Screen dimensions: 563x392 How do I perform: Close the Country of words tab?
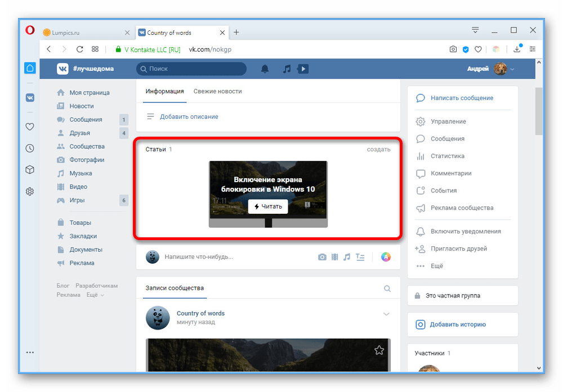pyautogui.click(x=222, y=33)
